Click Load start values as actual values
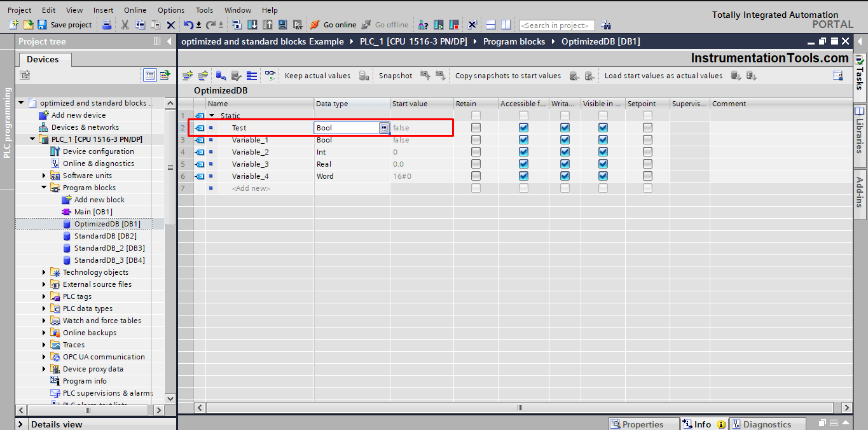868x430 pixels. pos(663,76)
